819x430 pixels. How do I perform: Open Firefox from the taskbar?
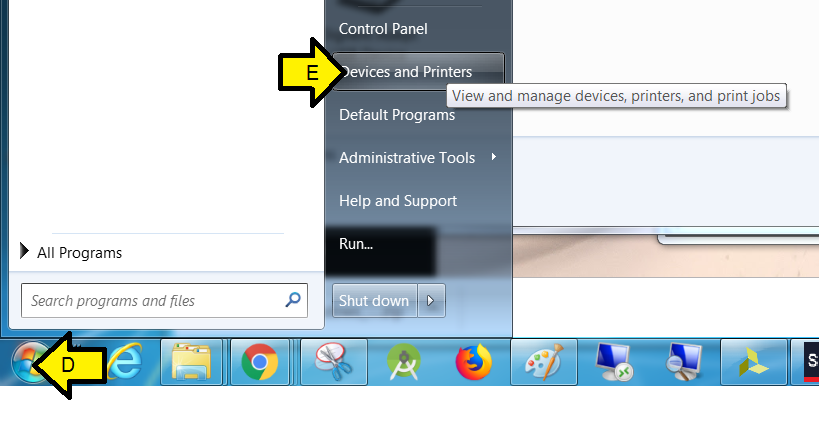tap(474, 362)
